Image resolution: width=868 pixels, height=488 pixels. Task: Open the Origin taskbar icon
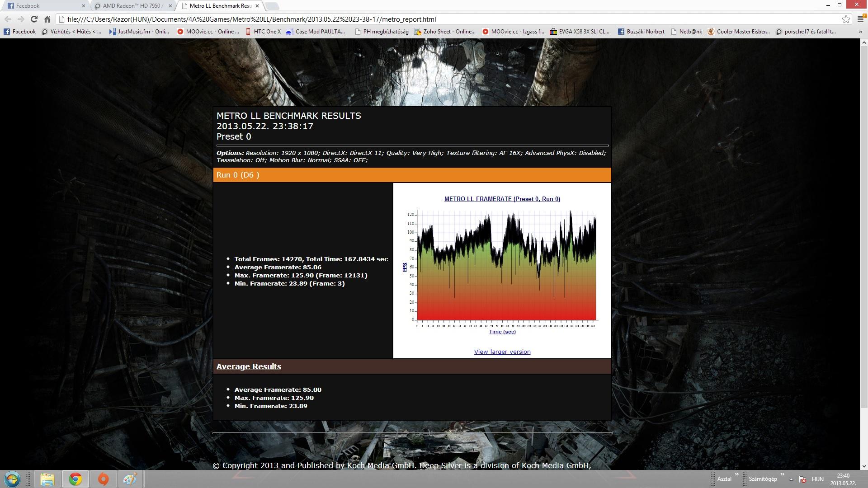pos(103,479)
